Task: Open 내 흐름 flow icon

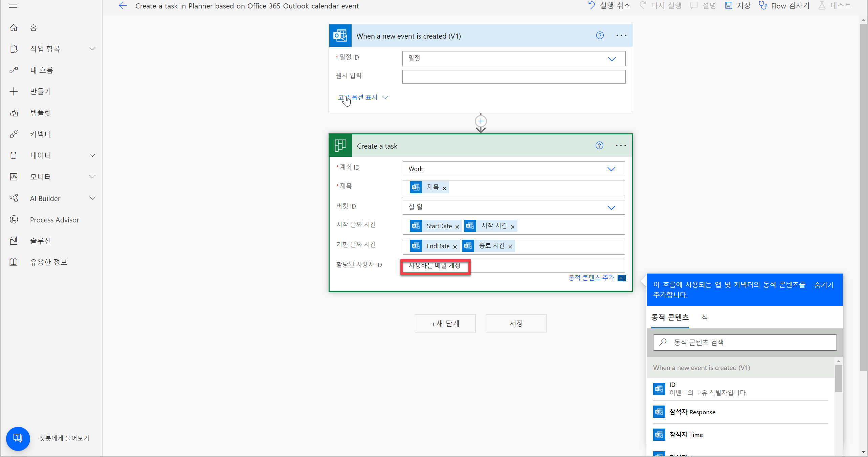Action: (x=14, y=70)
